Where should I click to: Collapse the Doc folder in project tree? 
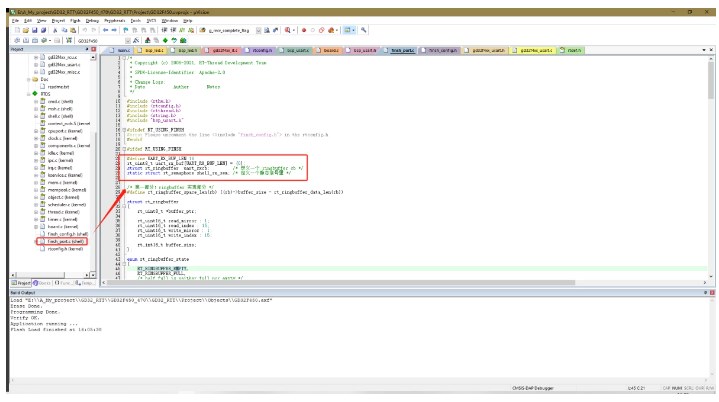coord(28,79)
